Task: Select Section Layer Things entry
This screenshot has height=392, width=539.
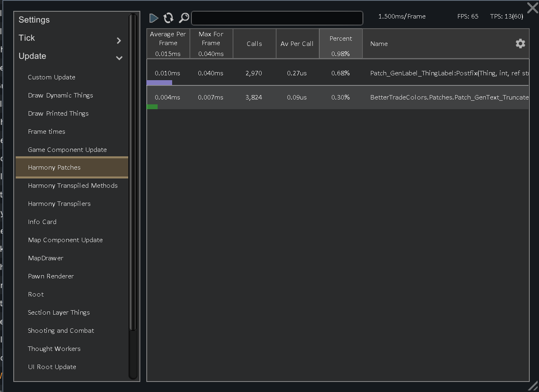Action: pyautogui.click(x=59, y=313)
